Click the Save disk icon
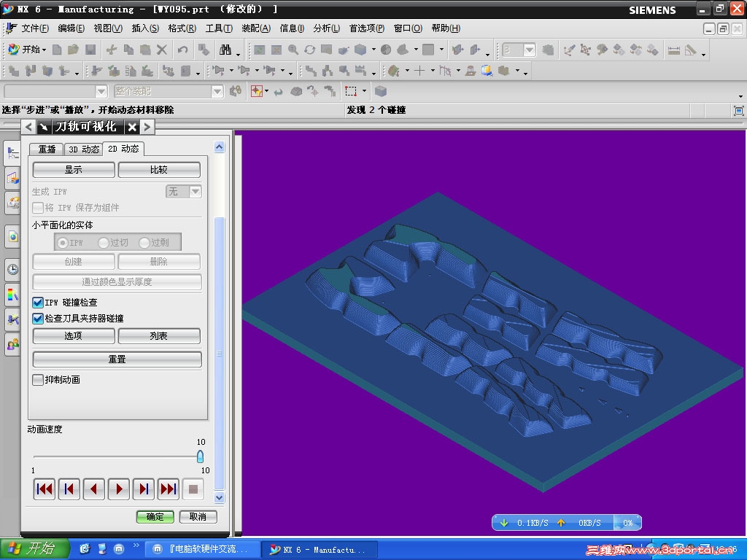This screenshot has width=747, height=560. 90,50
